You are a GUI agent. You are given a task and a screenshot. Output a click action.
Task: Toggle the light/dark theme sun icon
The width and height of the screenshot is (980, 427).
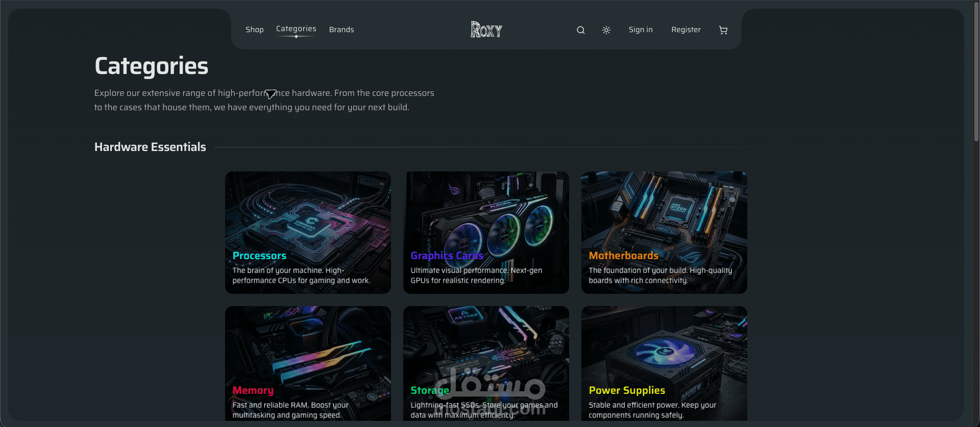click(x=606, y=30)
